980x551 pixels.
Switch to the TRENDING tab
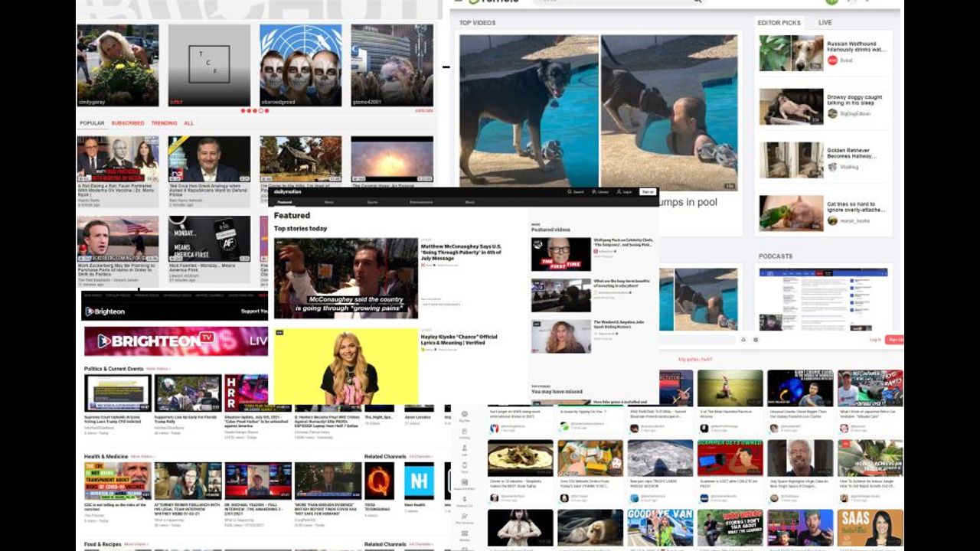coord(164,123)
